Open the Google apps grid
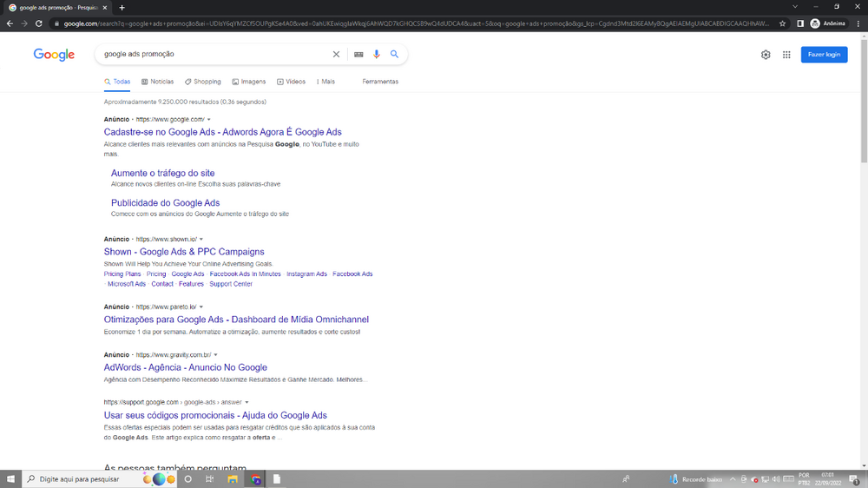 [786, 55]
